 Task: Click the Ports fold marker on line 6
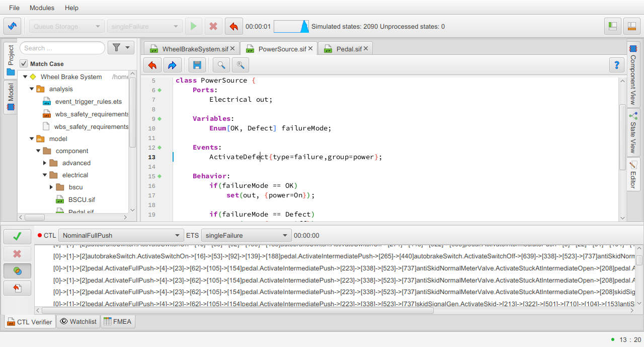[x=159, y=90]
